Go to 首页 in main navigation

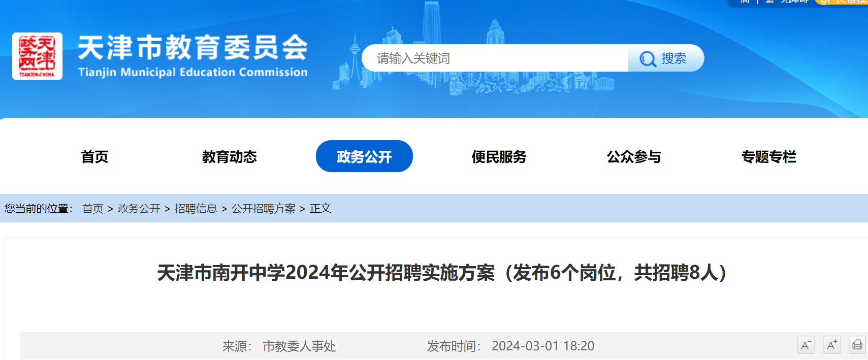pyautogui.click(x=94, y=157)
